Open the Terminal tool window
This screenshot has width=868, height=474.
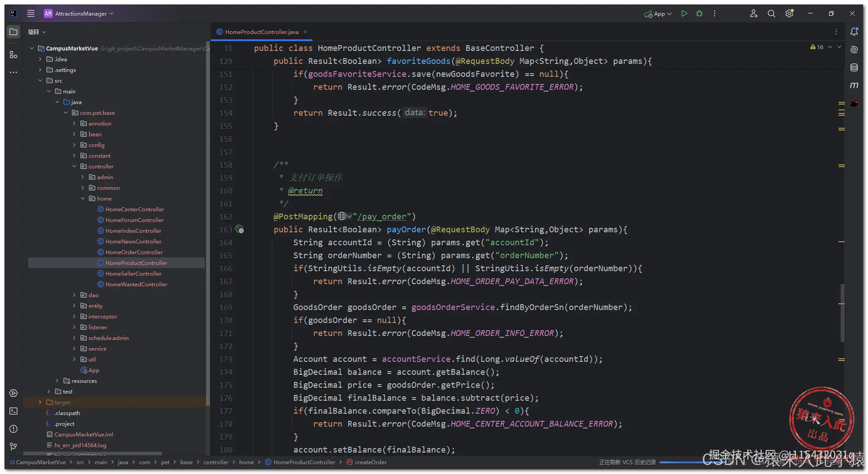click(x=13, y=411)
